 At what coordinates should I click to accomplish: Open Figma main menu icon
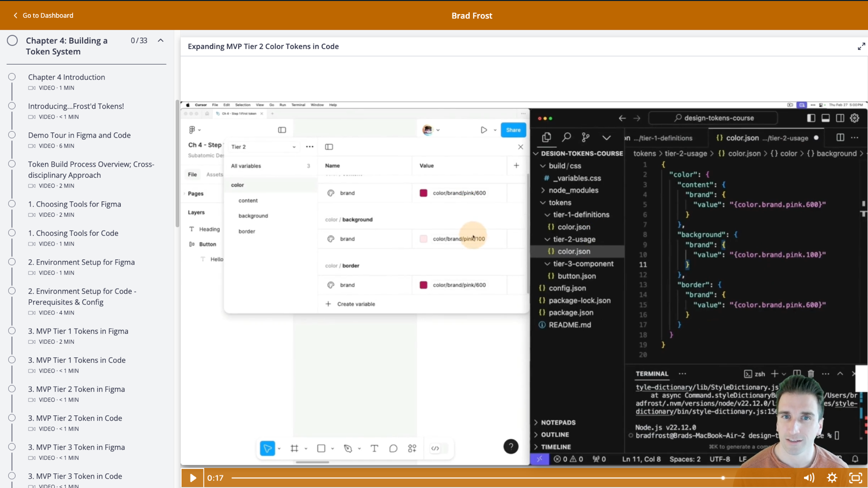click(193, 130)
